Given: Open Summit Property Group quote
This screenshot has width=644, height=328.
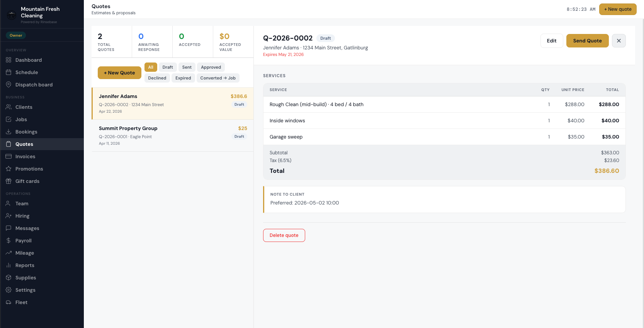Looking at the screenshot, I should [173, 135].
